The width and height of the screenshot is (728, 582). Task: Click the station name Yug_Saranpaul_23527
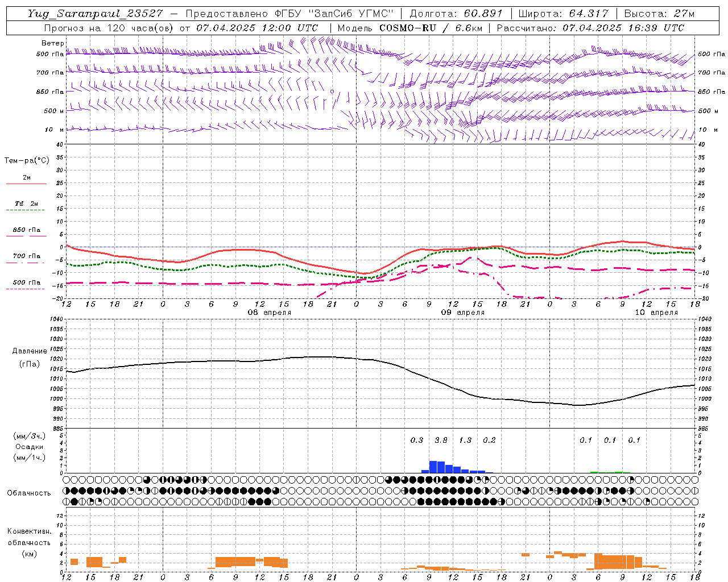click(x=96, y=14)
